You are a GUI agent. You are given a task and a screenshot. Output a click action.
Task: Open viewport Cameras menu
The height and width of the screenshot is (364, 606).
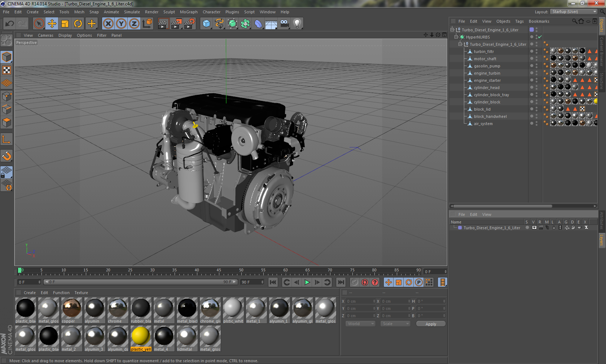point(45,35)
